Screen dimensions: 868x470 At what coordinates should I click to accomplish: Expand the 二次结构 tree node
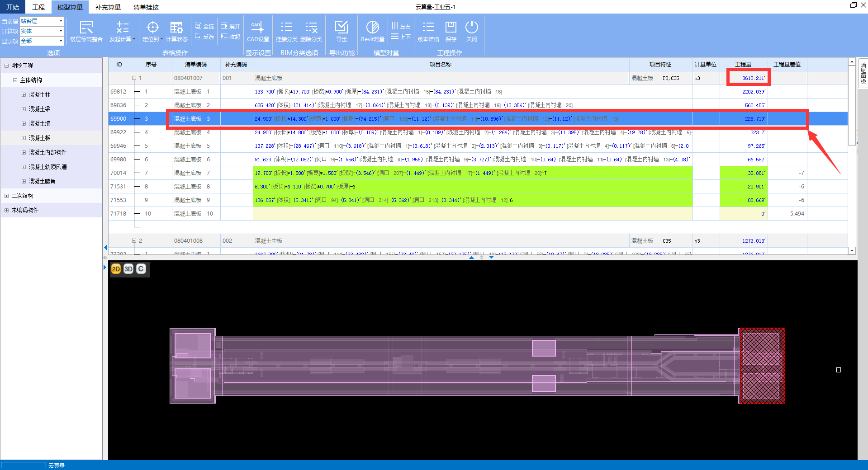click(6, 196)
